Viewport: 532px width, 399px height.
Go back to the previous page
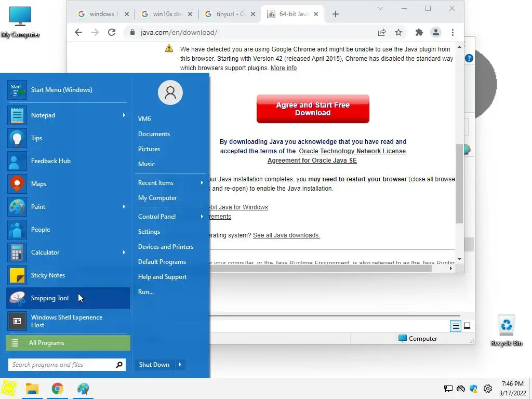coord(78,33)
